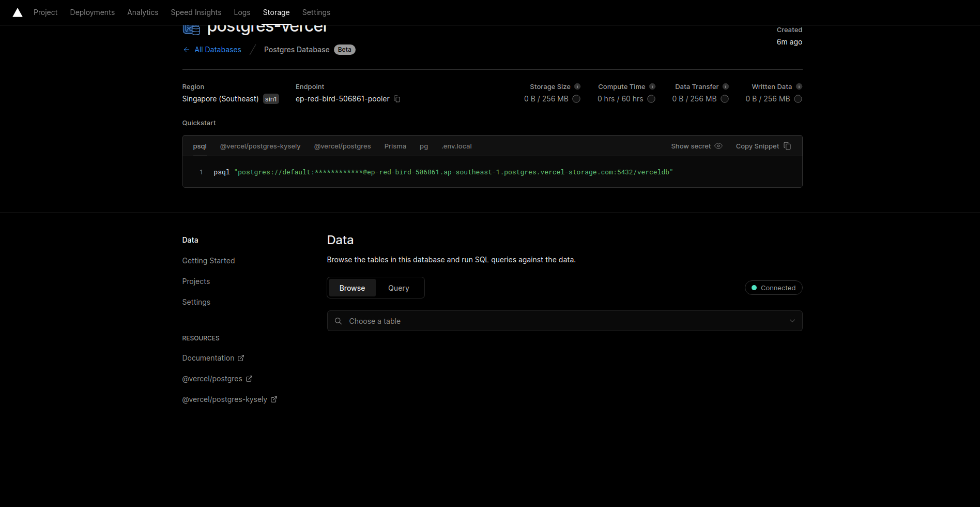
Task: Select the Browse segment button
Action: pyautogui.click(x=353, y=288)
